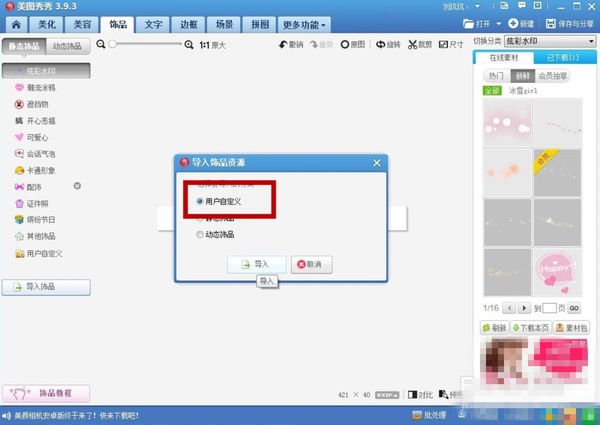This screenshot has height=425, width=600.
Task: Expand the 更多功能 dropdown menu
Action: click(x=304, y=25)
